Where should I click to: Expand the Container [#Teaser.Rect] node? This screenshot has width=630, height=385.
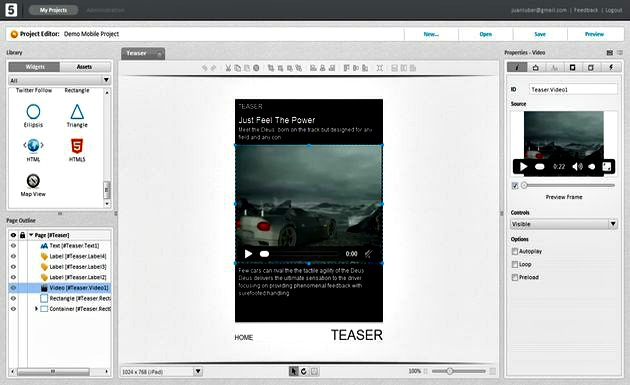click(36, 309)
